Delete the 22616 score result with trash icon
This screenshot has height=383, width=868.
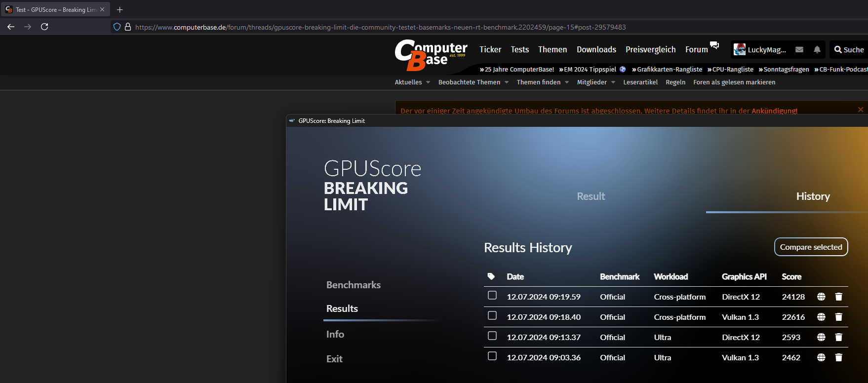(x=838, y=317)
